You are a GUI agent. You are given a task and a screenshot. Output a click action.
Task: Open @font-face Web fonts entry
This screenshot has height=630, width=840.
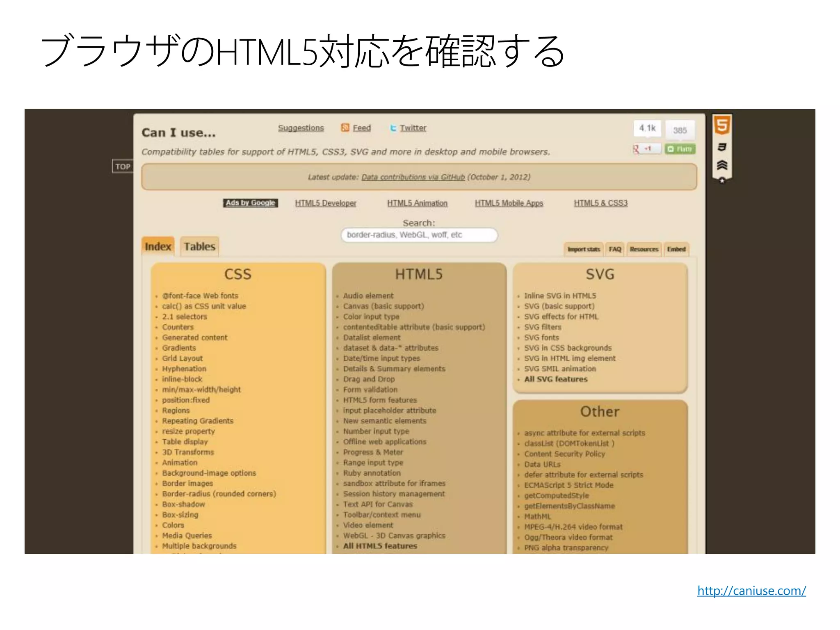[200, 296]
